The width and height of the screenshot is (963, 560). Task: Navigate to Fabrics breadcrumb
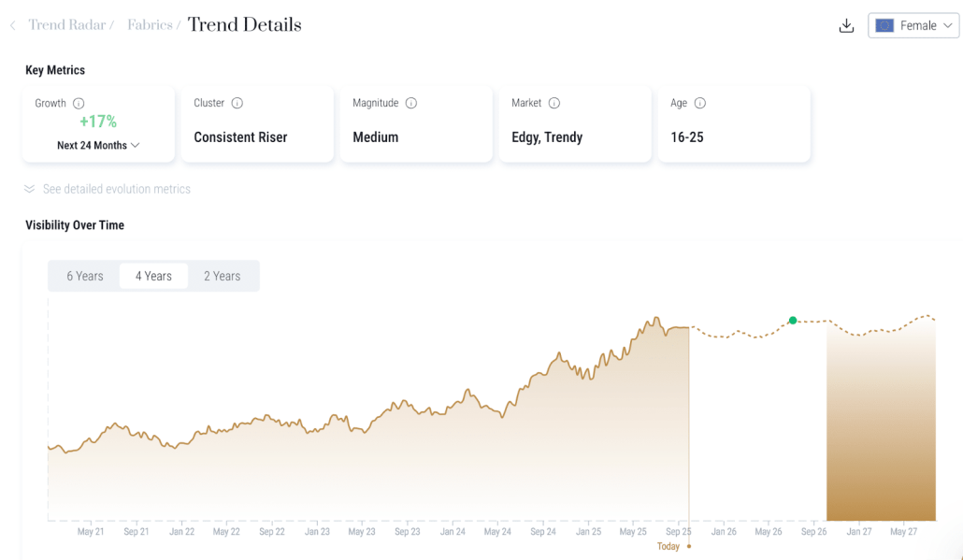(x=151, y=25)
